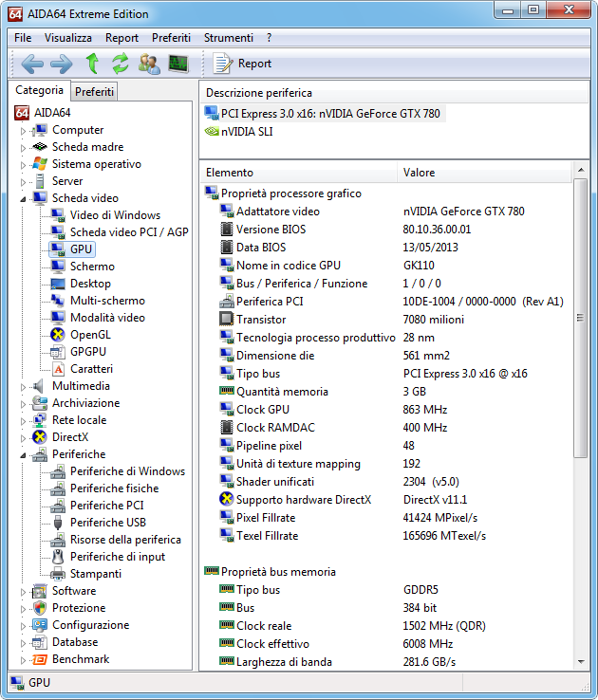The width and height of the screenshot is (598, 700).
Task: Select Periferiche fisiche tree item
Action: click(x=114, y=488)
